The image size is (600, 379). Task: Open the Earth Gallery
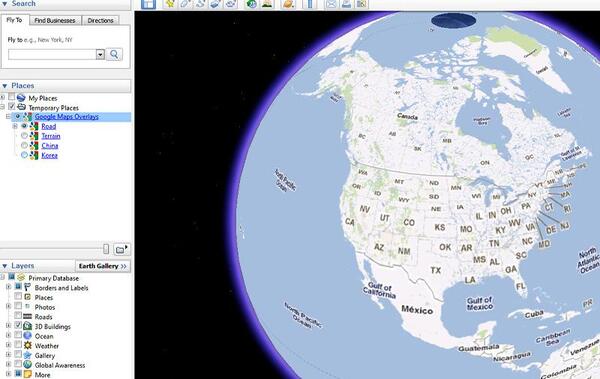click(103, 266)
